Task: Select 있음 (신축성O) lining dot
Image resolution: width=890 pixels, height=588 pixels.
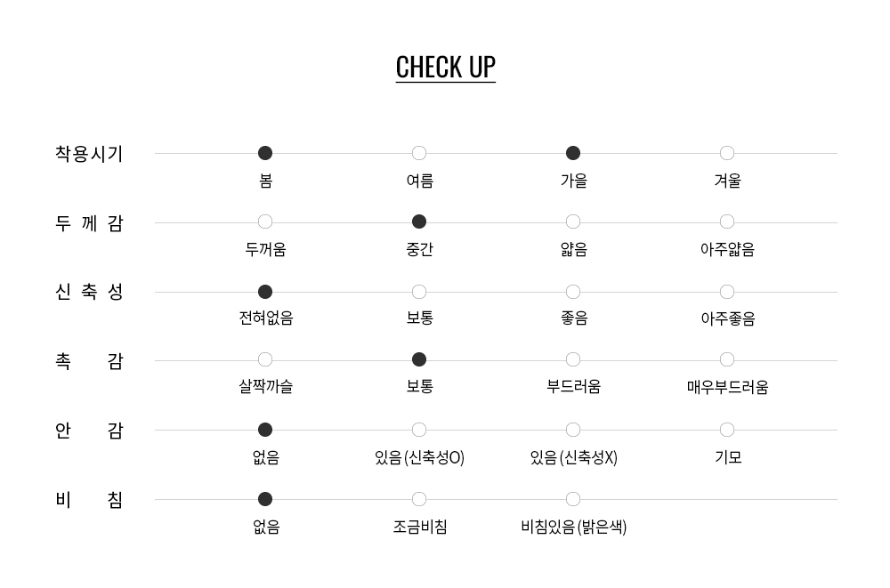Action: 419,430
